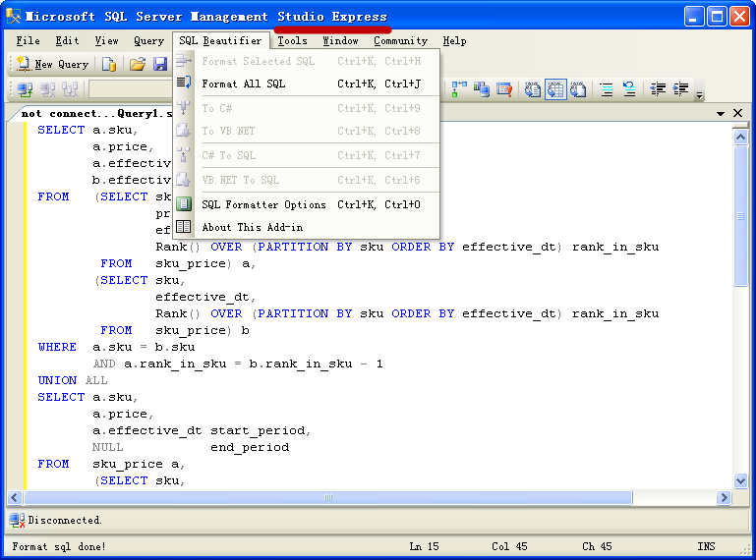The image size is (756, 560).
Task: Click the 'Ln 15' status bar entry
Action: pos(425,546)
